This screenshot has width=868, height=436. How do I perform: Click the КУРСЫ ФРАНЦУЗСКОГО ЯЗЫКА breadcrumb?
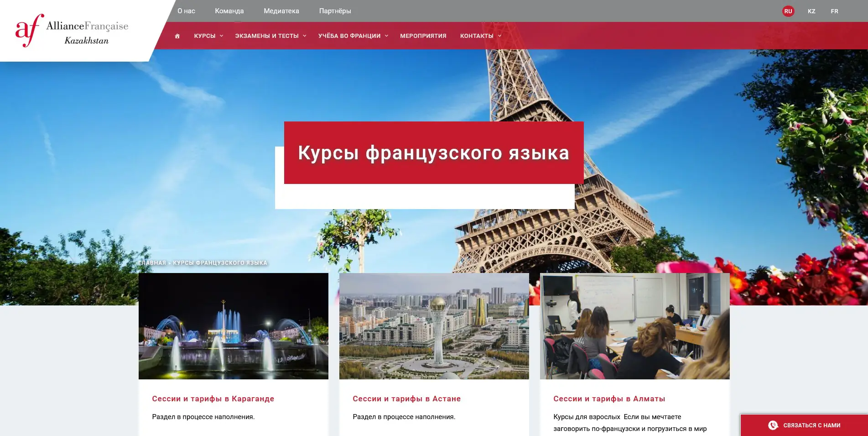point(220,263)
